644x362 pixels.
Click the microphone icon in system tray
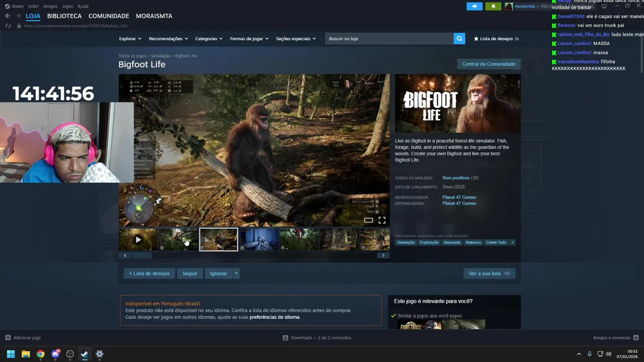click(x=590, y=354)
